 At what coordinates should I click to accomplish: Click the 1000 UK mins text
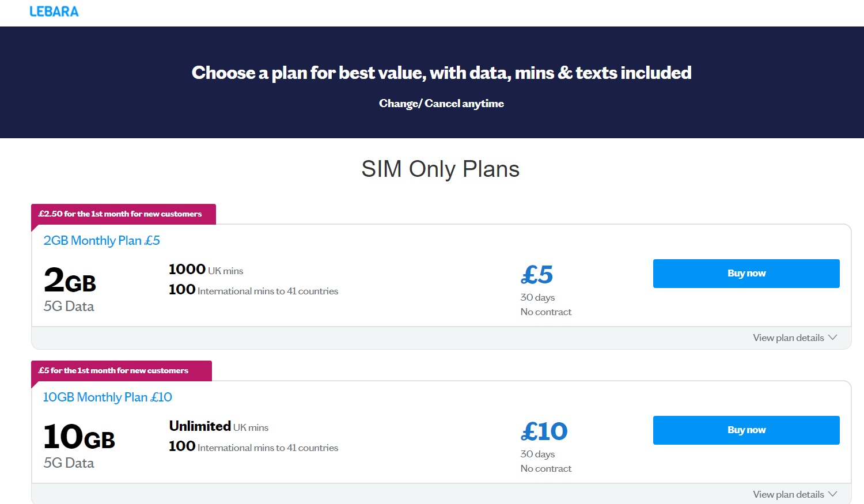point(206,270)
